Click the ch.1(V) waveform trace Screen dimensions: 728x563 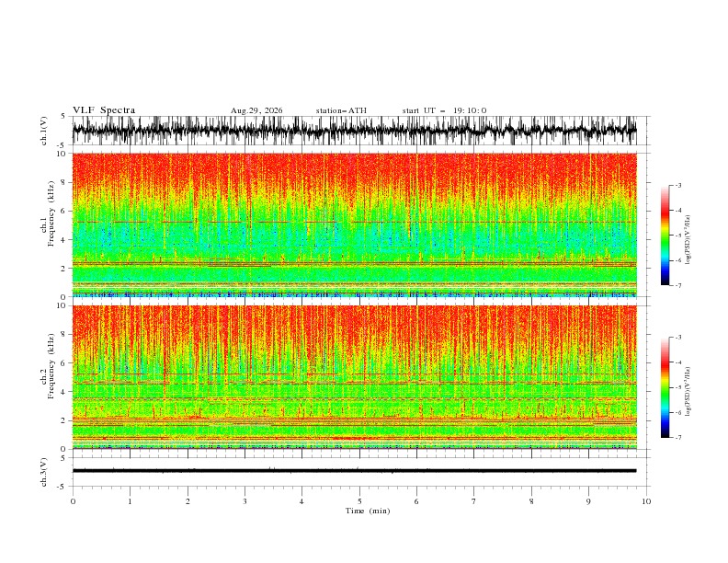[354, 131]
